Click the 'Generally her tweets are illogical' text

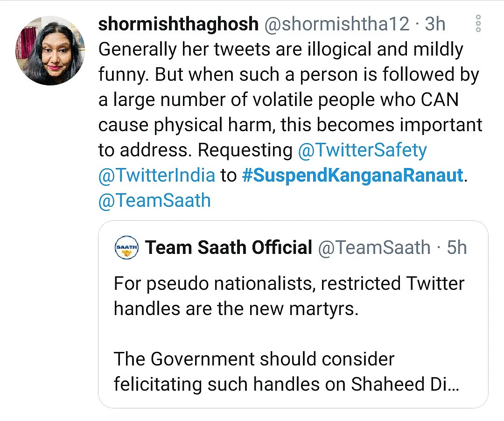tap(280, 50)
